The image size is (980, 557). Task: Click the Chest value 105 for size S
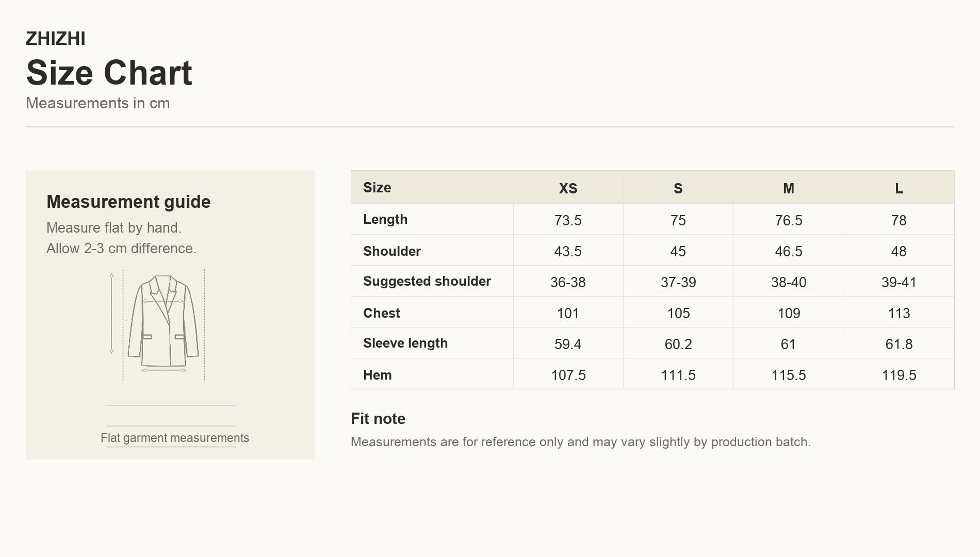click(x=678, y=313)
